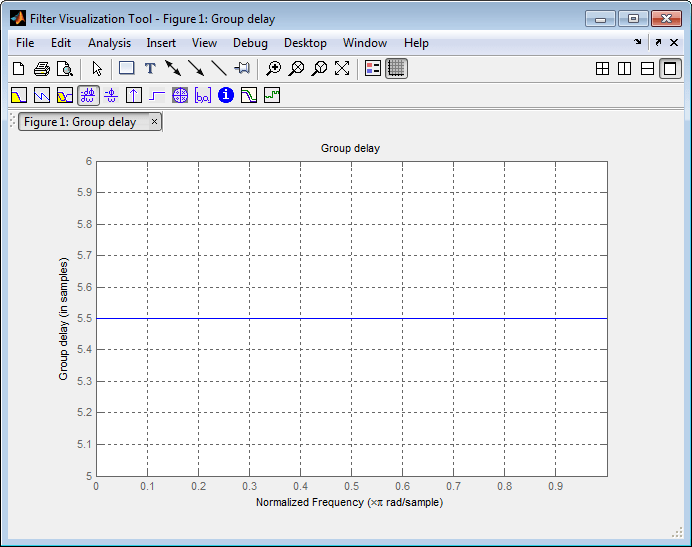The height and width of the screenshot is (547, 692).
Task: Click the 0.5 x-axis tick label
Action: (352, 486)
